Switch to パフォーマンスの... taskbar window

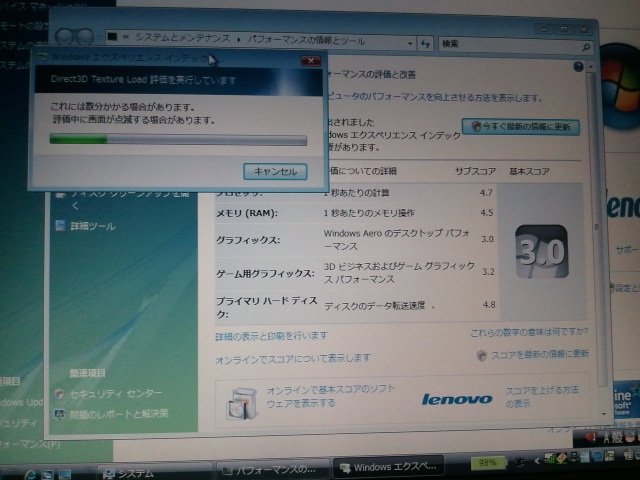coord(271,469)
